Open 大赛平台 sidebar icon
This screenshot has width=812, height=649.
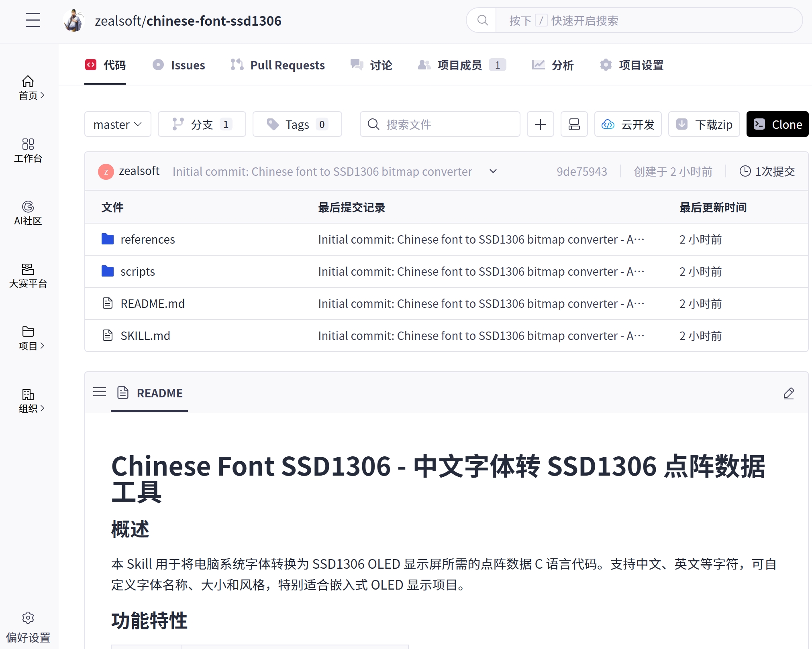28,276
